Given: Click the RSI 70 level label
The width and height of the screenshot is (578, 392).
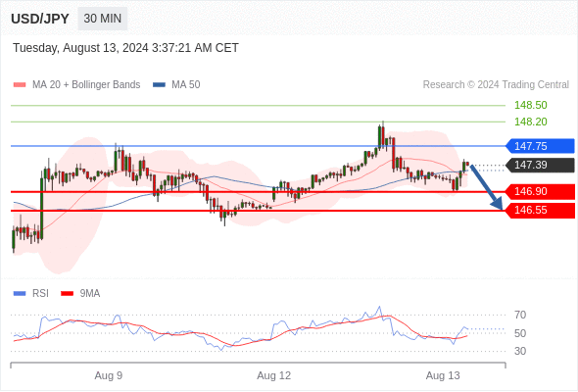Looking at the screenshot, I should pyautogui.click(x=520, y=315).
